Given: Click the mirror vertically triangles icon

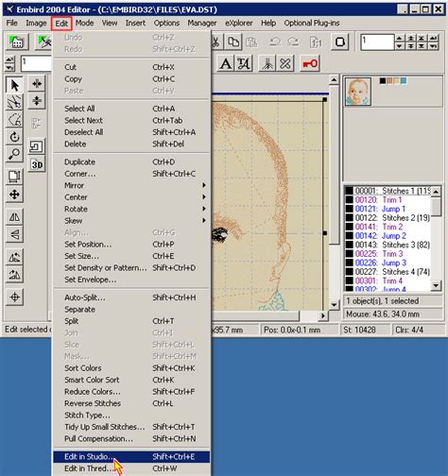Looking at the screenshot, I should coord(14,234).
